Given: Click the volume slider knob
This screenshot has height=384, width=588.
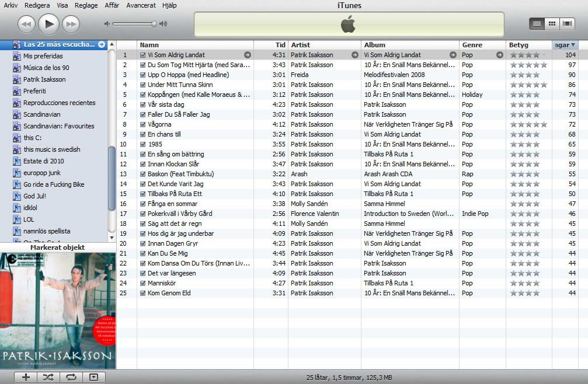Looking at the screenshot, I should click(154, 24).
